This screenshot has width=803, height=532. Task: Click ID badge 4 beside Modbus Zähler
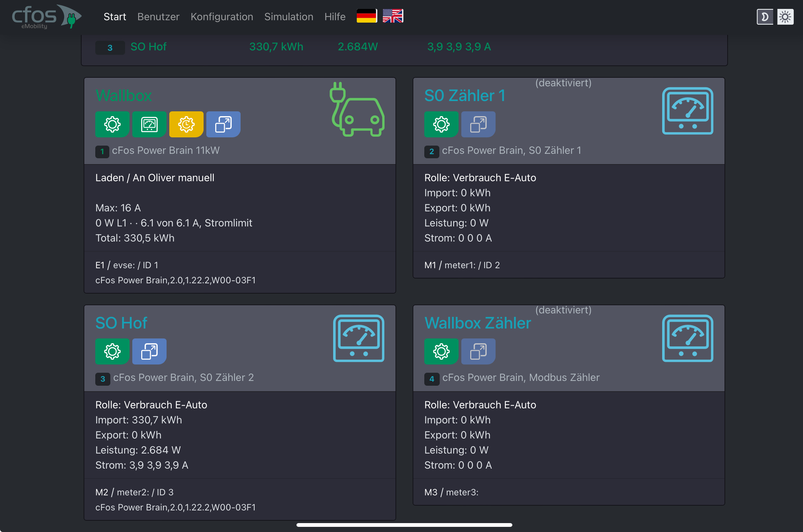pos(432,379)
